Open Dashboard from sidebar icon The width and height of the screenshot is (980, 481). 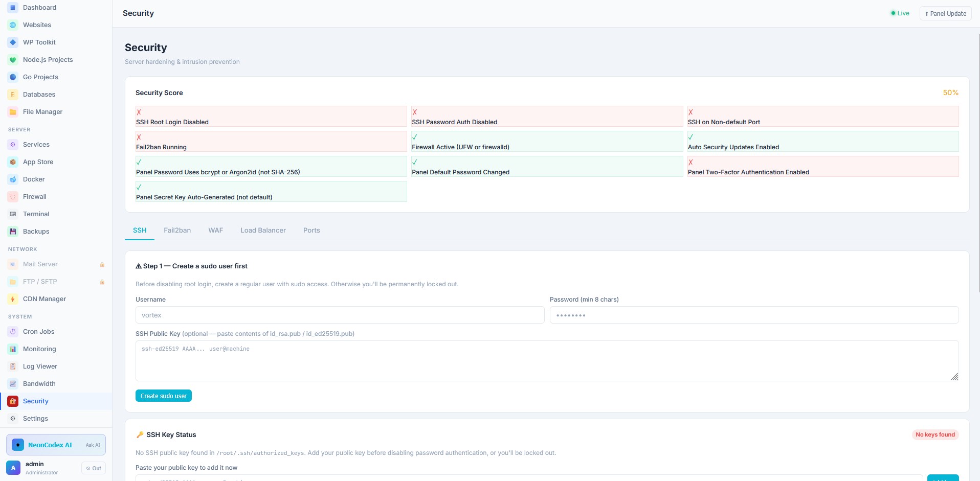[13, 8]
